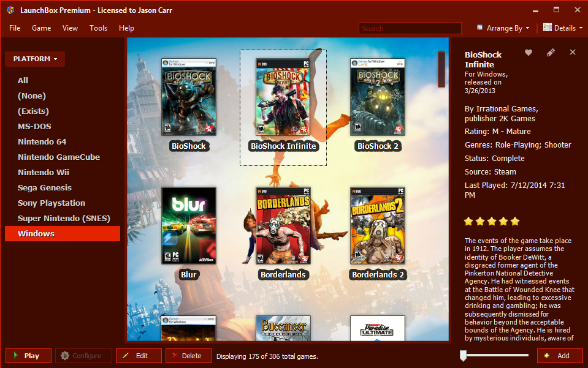Focus the Search input field
This screenshot has width=588, height=368.
[410, 28]
